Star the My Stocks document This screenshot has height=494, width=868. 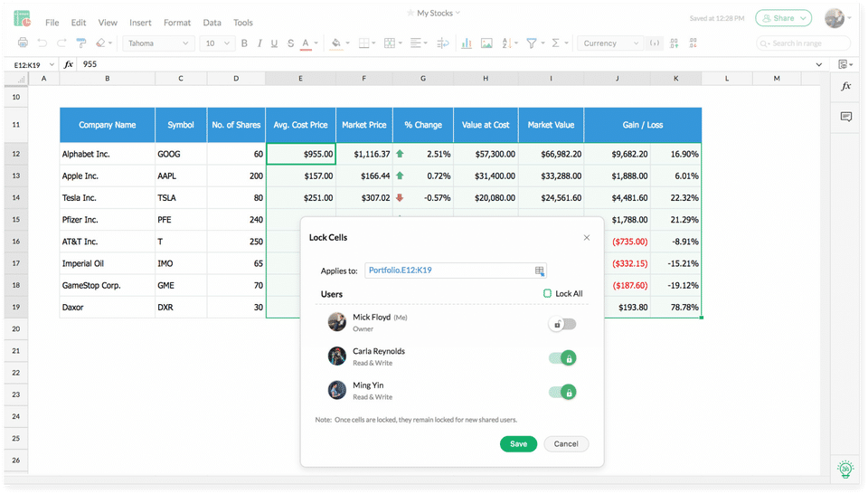pos(410,13)
